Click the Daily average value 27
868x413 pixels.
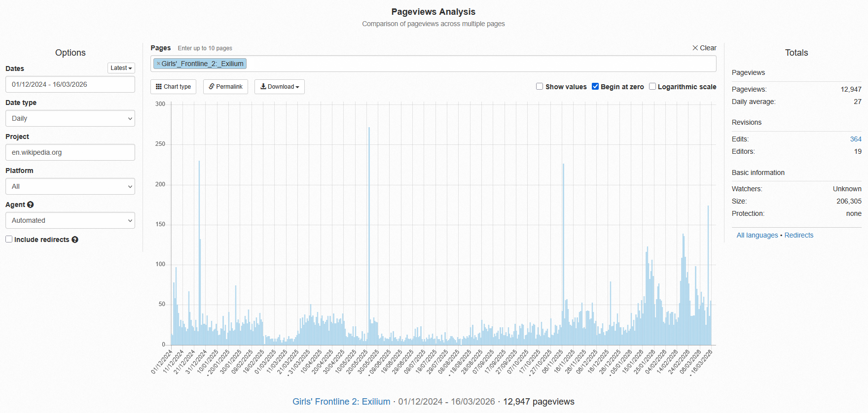click(858, 102)
